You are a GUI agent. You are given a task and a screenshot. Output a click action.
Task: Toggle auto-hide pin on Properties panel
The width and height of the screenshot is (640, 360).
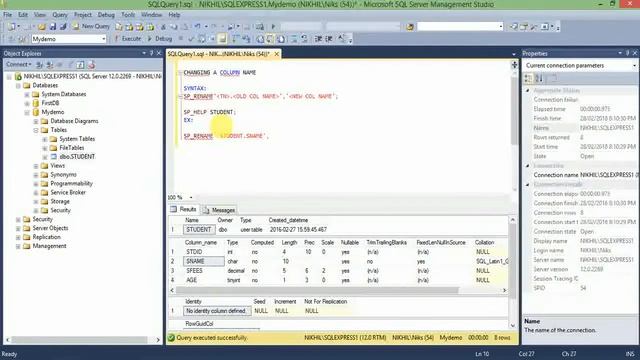pos(627,53)
